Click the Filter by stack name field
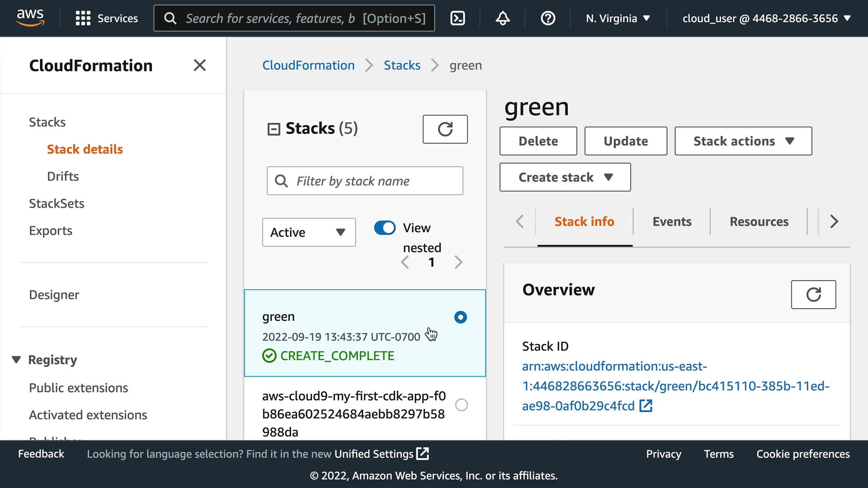868x488 pixels. (375, 181)
